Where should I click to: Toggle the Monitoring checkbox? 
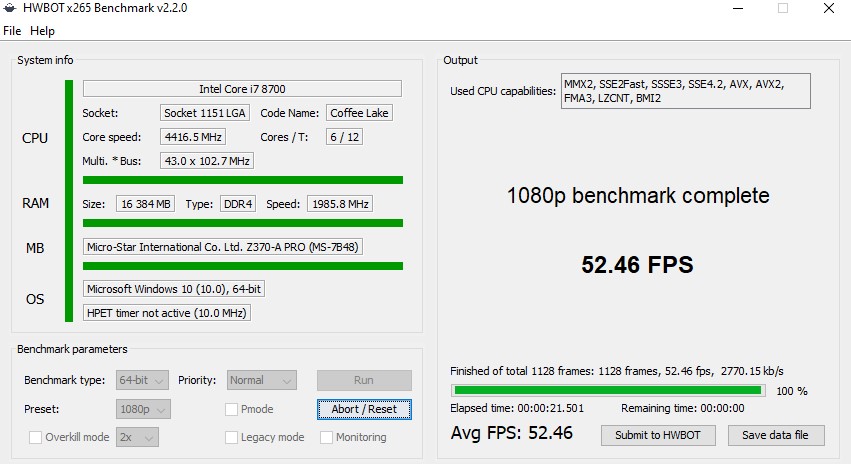pos(326,437)
